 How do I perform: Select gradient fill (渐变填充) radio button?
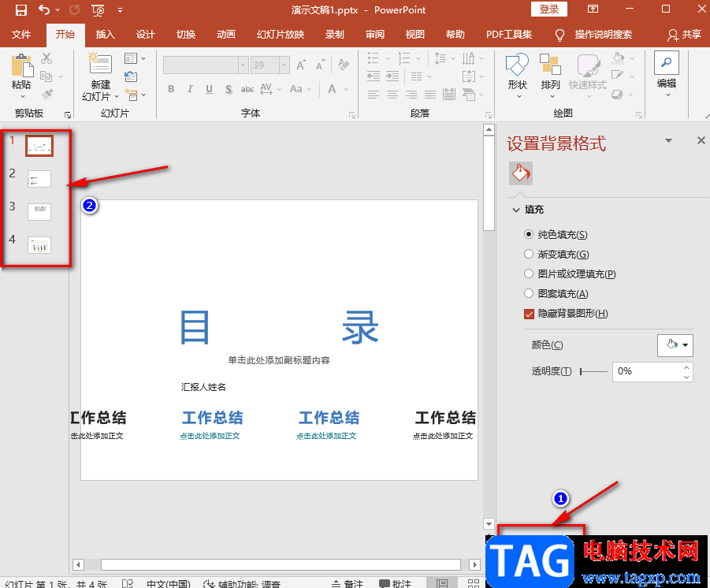(x=529, y=255)
